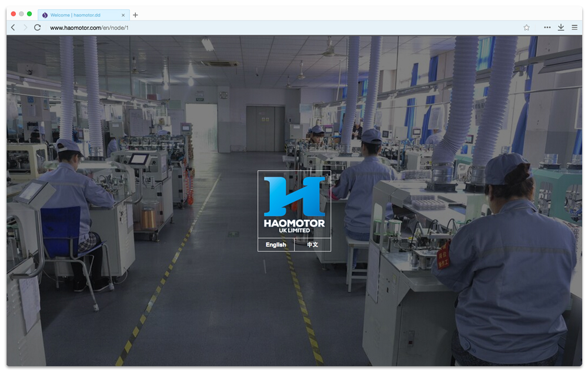The height and width of the screenshot is (372, 588).
Task: Bookmark this page with the star icon
Action: click(x=526, y=28)
